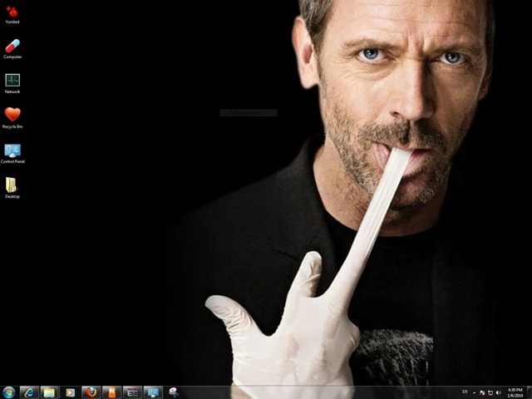This screenshot has height=399, width=532.
Task: Open the volume speaker icon
Action: [x=498, y=392]
